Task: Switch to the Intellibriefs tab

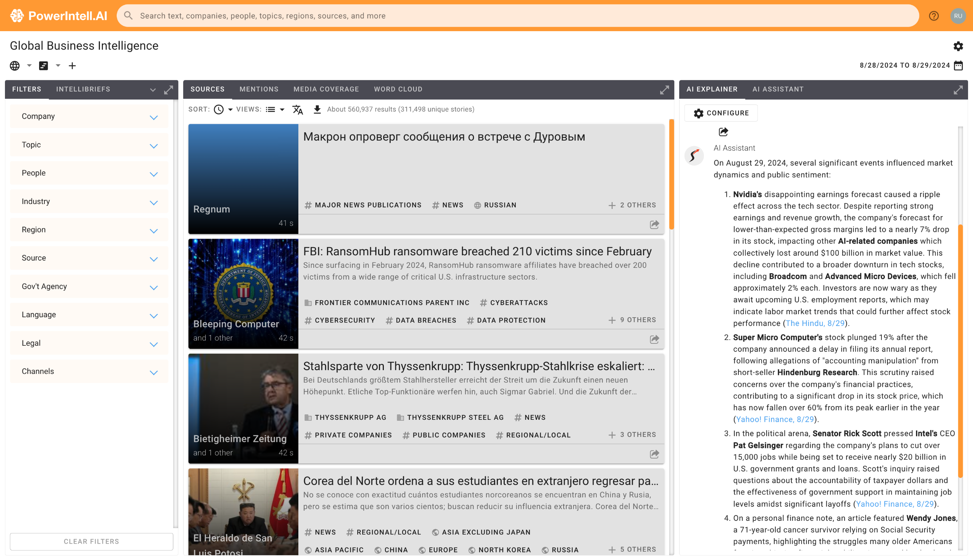Action: 83,89
